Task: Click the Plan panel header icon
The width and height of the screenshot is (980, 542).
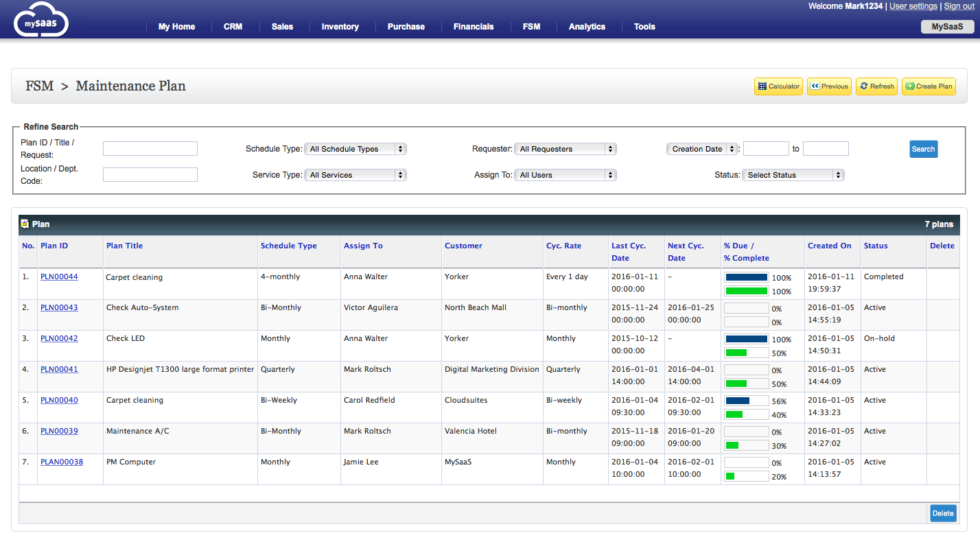Action: coord(25,224)
